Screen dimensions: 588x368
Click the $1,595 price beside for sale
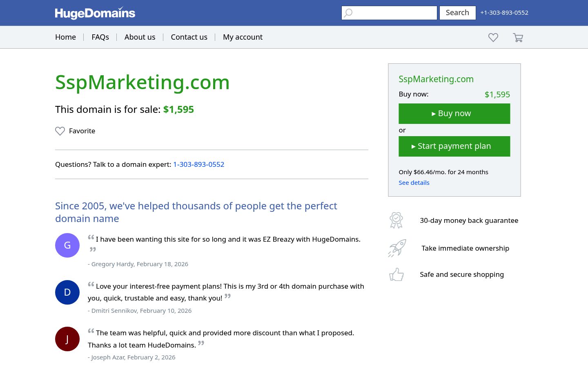pyautogui.click(x=178, y=110)
